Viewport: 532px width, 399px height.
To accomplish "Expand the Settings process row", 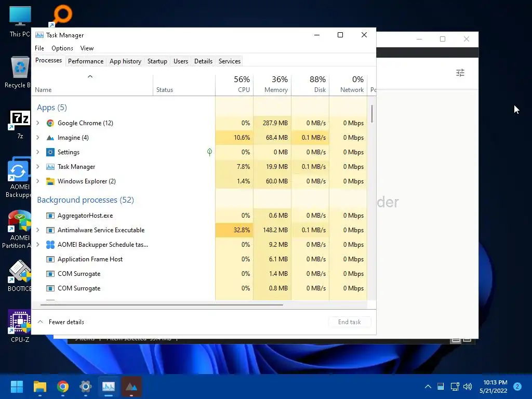I will (x=37, y=152).
